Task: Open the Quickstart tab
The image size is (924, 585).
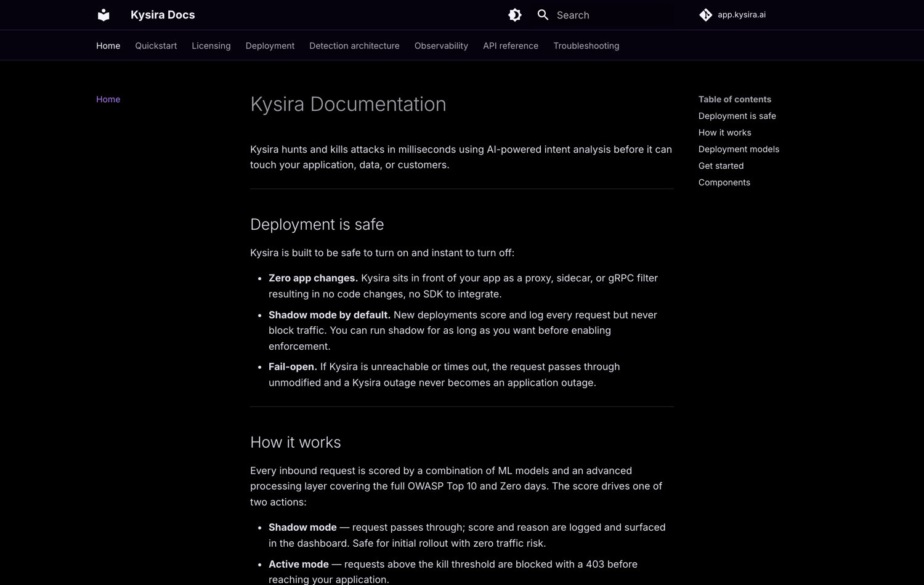Action: 156,46
